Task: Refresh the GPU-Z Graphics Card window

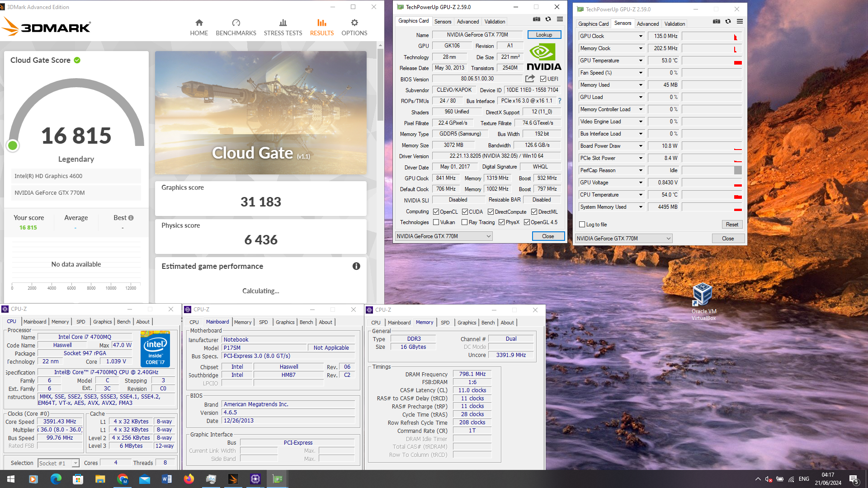Action: pyautogui.click(x=548, y=19)
